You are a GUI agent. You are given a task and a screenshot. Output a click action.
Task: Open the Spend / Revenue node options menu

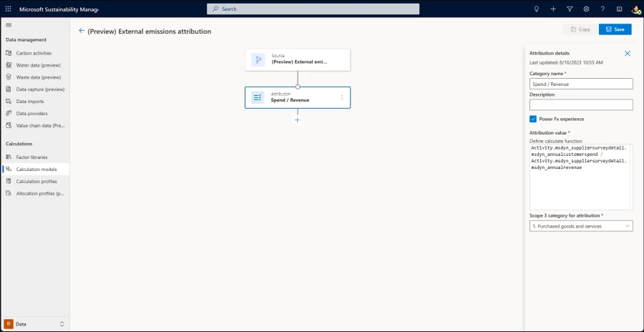tap(341, 97)
